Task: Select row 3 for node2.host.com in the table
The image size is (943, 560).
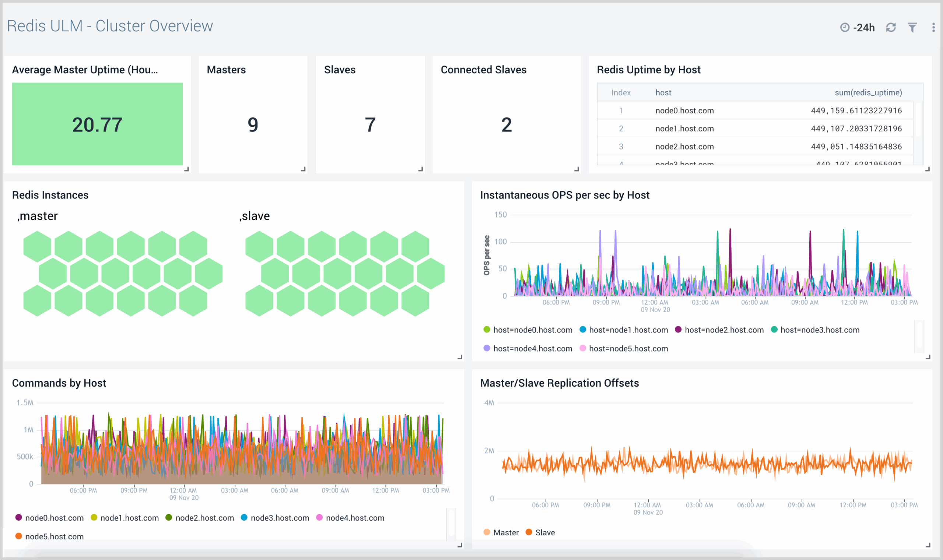Action: pyautogui.click(x=684, y=147)
